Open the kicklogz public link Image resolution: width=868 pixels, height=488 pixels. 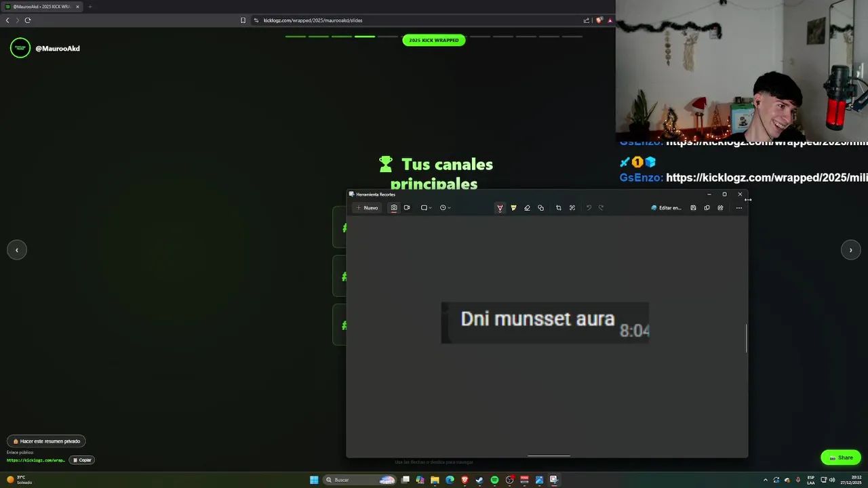[x=36, y=460]
